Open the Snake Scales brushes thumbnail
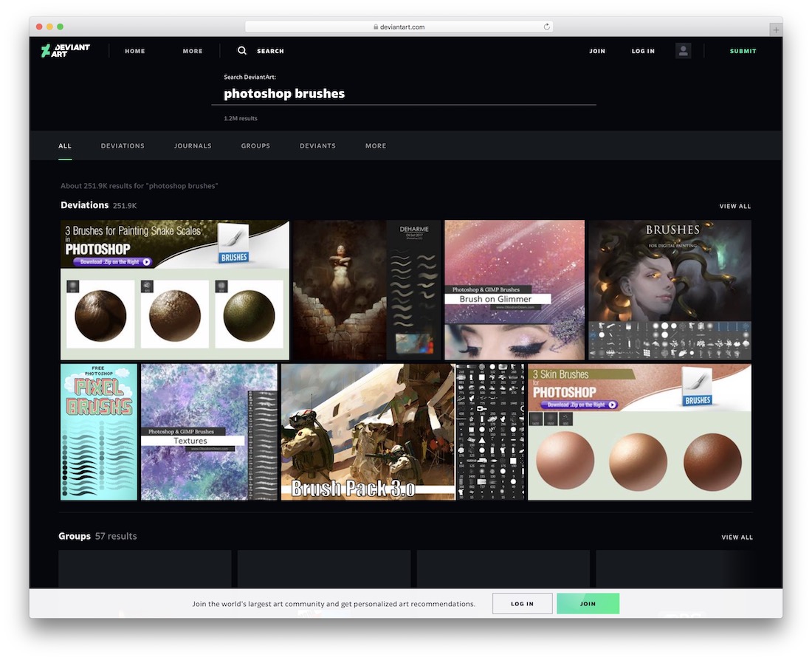Viewport: 812px width, 660px height. (x=175, y=290)
